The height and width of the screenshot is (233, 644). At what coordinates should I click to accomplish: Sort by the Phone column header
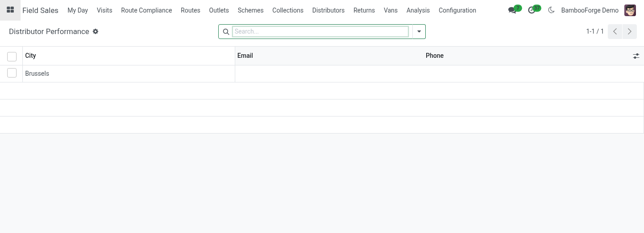(x=526, y=56)
